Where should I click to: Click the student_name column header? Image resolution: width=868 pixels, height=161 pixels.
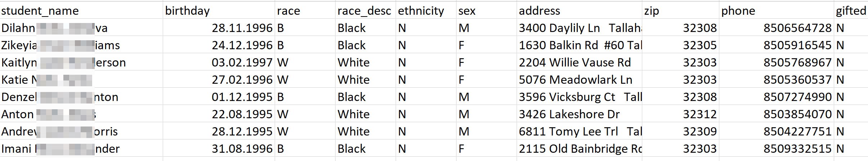40,11
